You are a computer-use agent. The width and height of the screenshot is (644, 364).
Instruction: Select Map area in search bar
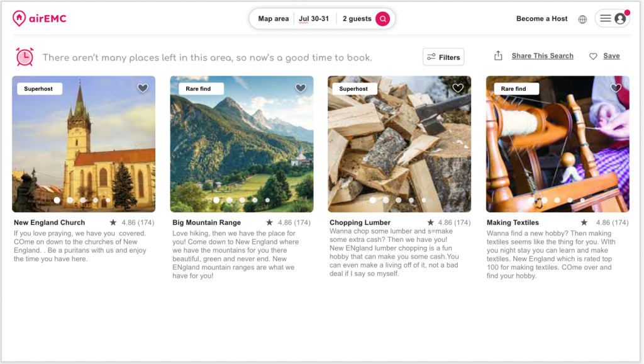pos(274,19)
